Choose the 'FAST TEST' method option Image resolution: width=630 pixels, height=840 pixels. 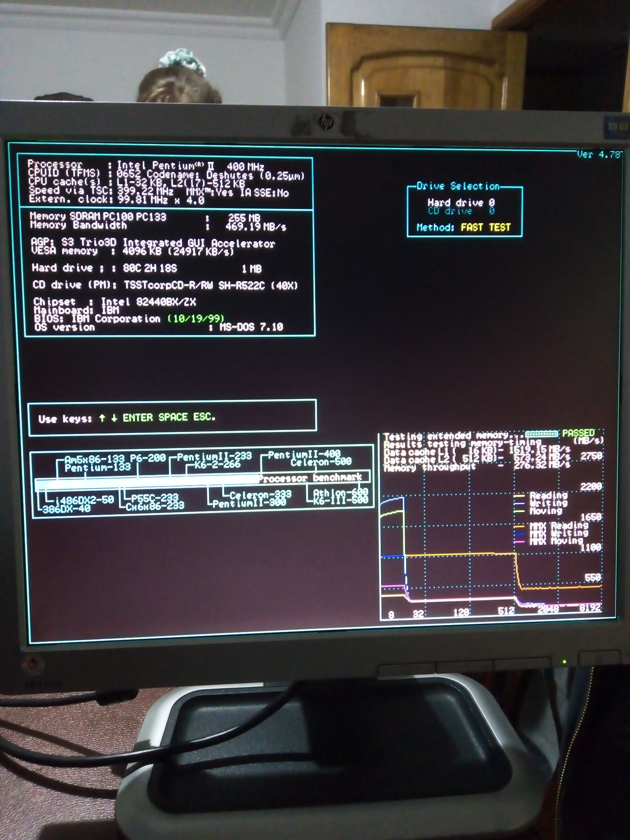click(486, 228)
